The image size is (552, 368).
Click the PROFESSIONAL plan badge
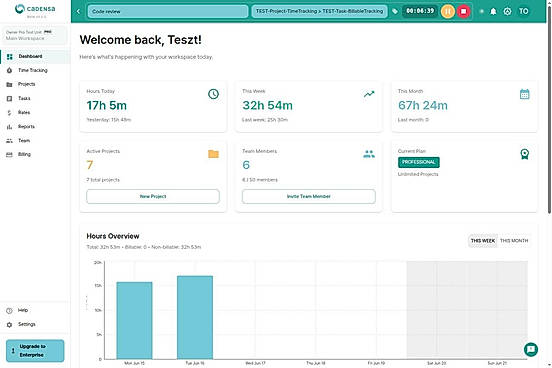[419, 162]
